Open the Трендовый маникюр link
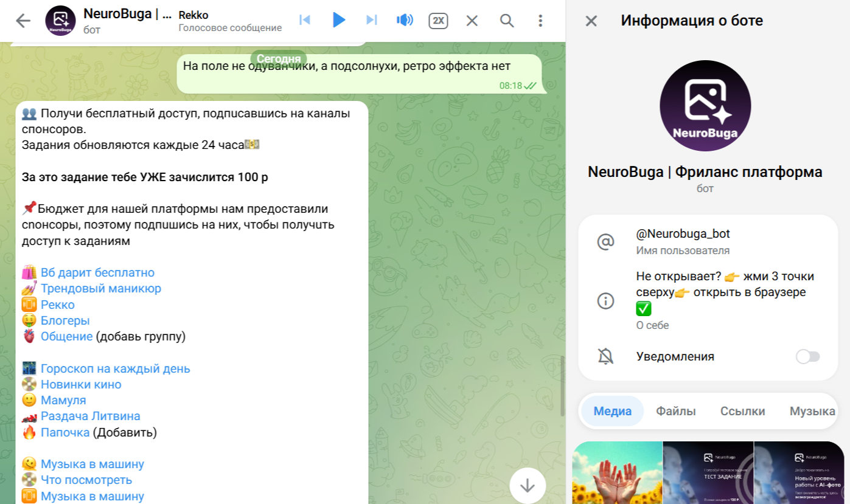The width and height of the screenshot is (850, 504). coord(101,288)
